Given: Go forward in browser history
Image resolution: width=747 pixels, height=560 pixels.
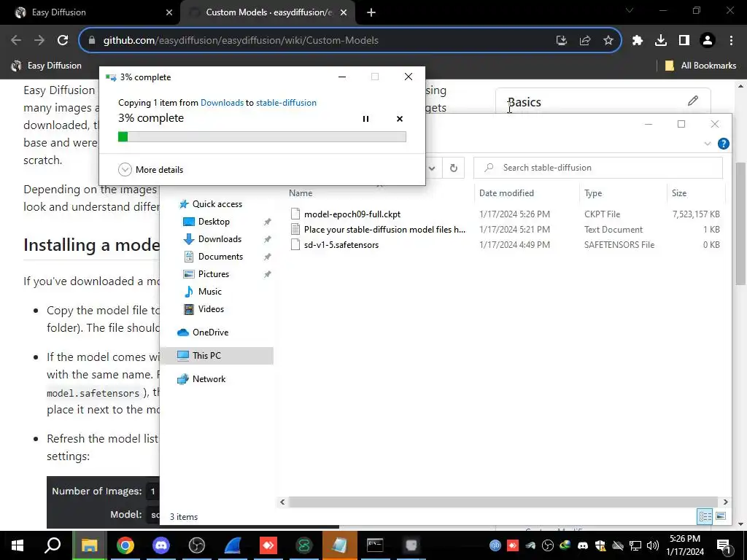Looking at the screenshot, I should coord(39,41).
